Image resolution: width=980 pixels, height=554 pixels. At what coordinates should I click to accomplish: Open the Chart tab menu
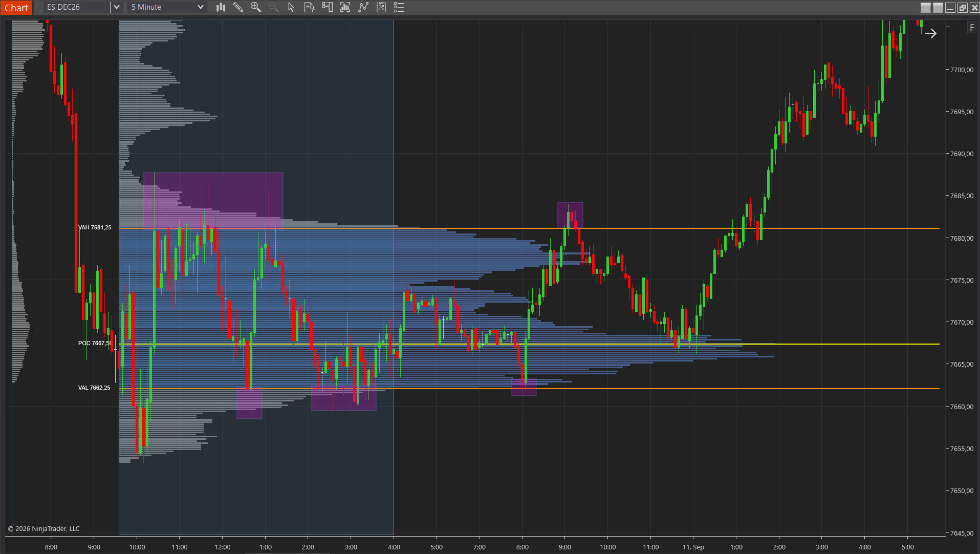[16, 8]
